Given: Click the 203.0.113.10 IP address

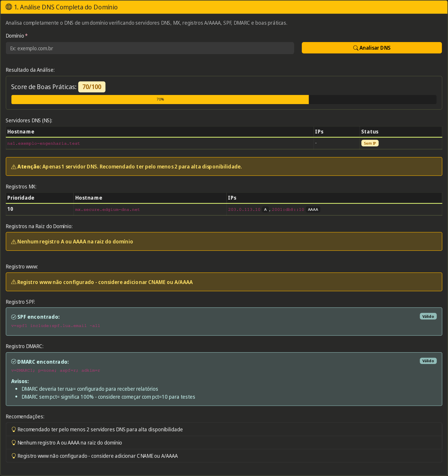Looking at the screenshot, I should pyautogui.click(x=244, y=210).
